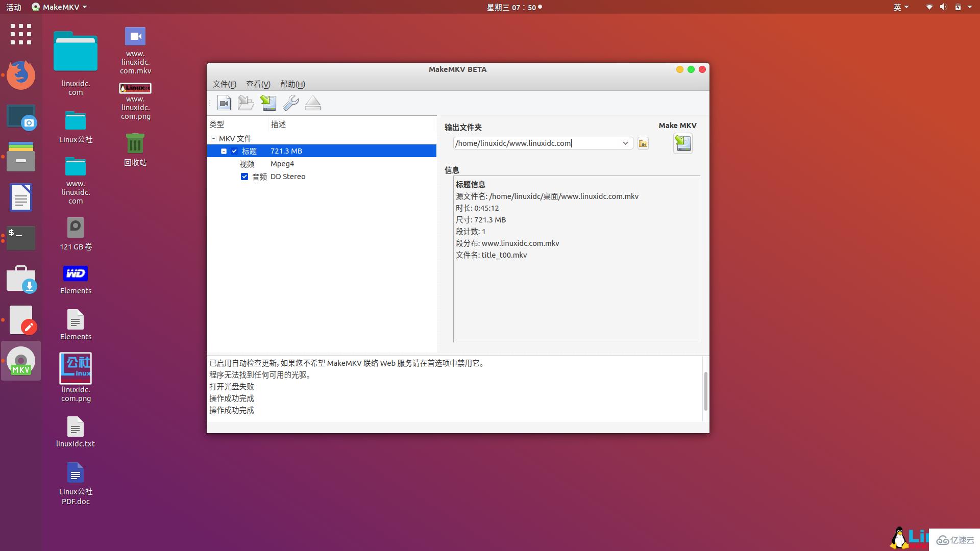980x551 pixels.
Task: Select the www.linuxidc.com desktop folder
Action: click(76, 181)
